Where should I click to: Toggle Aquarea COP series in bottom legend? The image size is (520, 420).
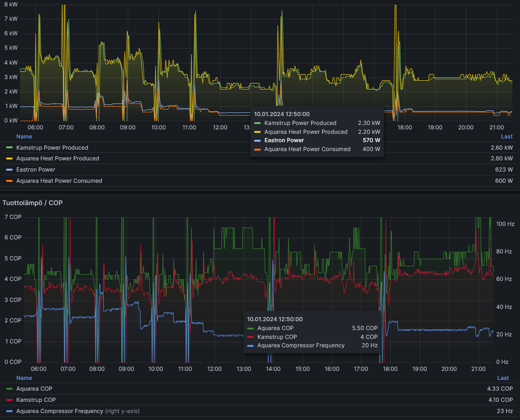(34, 389)
